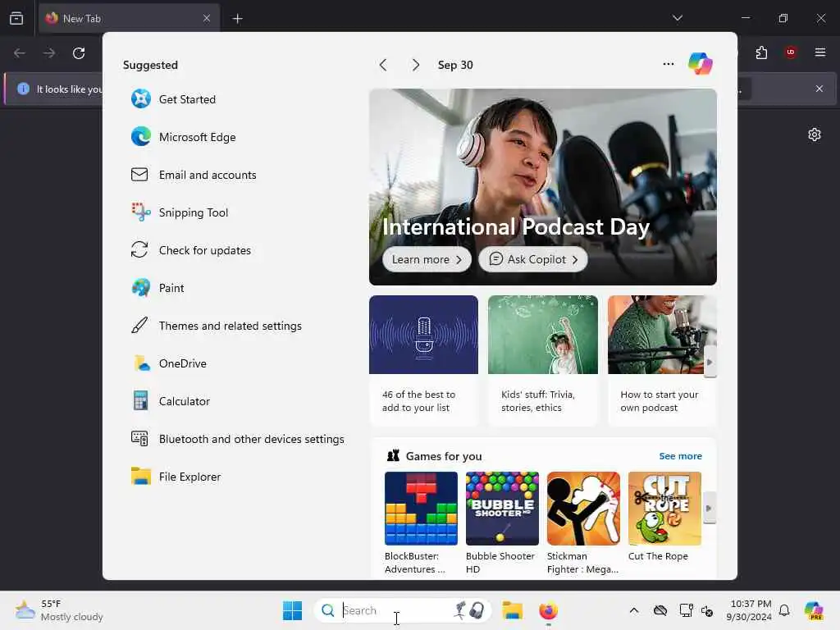The image size is (840, 630).
Task: Open Firefox hamburger application menu
Action: (820, 52)
